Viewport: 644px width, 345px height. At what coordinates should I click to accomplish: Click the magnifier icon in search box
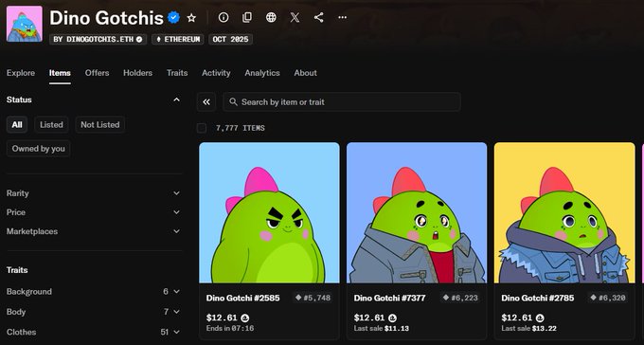coord(233,101)
